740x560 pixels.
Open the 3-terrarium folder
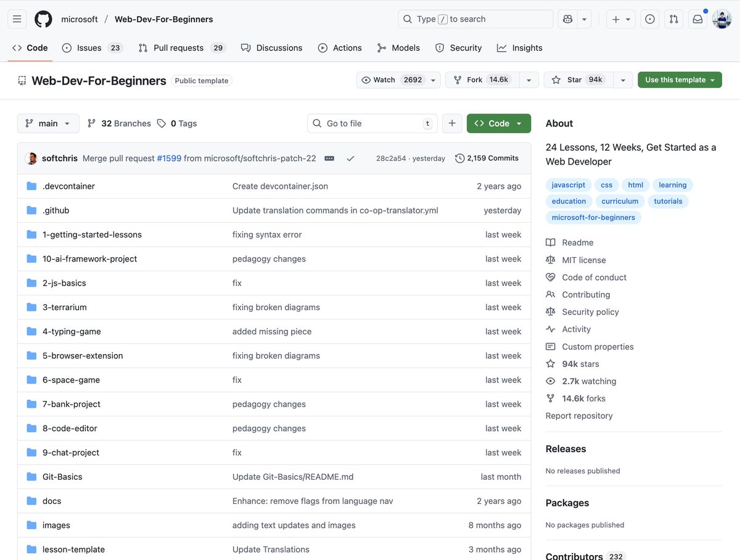tap(65, 307)
